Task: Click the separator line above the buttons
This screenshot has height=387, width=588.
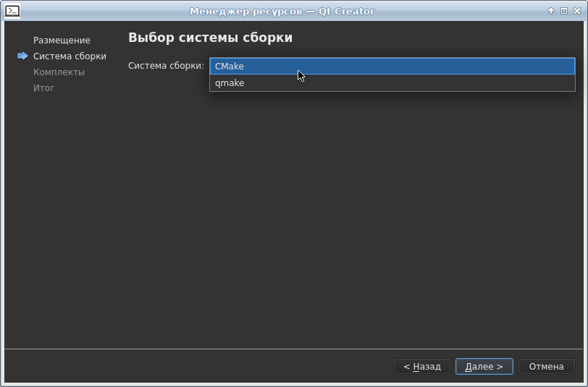Action: [x=293, y=349]
